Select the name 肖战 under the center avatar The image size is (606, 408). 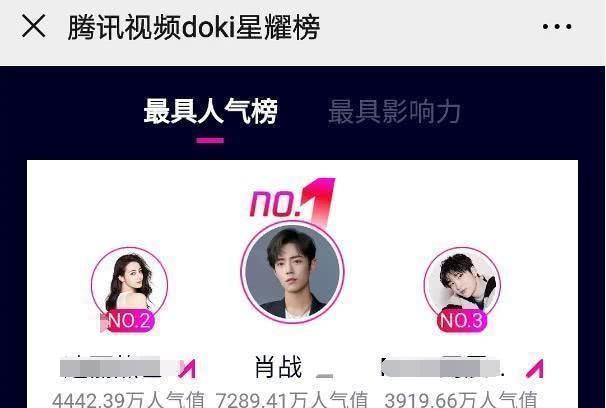point(278,367)
